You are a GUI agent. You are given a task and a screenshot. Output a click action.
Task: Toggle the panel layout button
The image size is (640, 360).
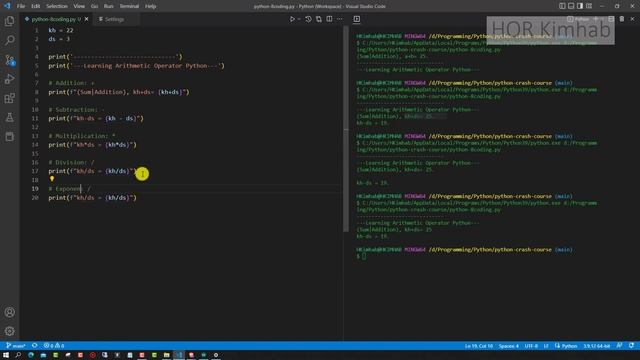[x=571, y=6]
